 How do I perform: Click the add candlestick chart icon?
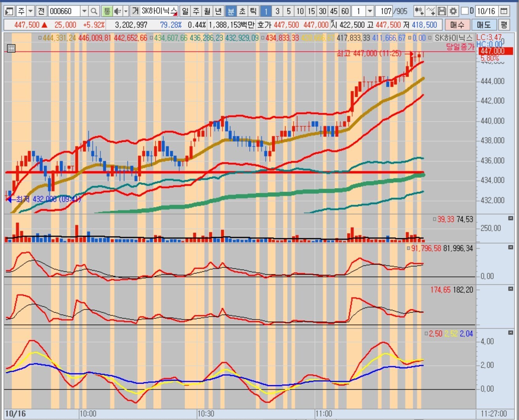[x=419, y=11]
